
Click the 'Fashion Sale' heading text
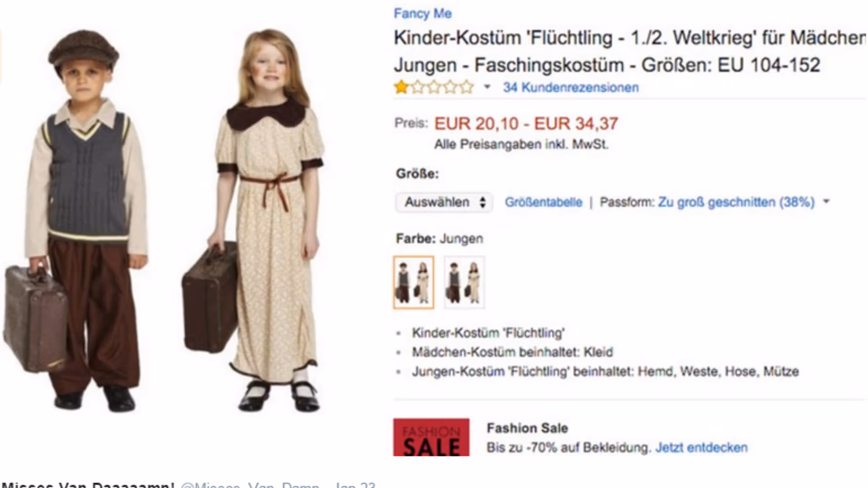[x=527, y=428]
